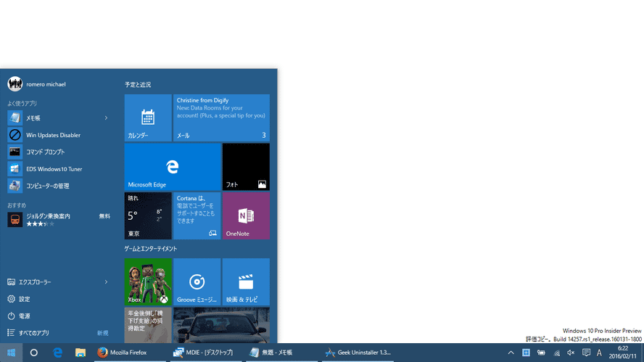Toggle the IME input mode A indicator

tap(599, 353)
